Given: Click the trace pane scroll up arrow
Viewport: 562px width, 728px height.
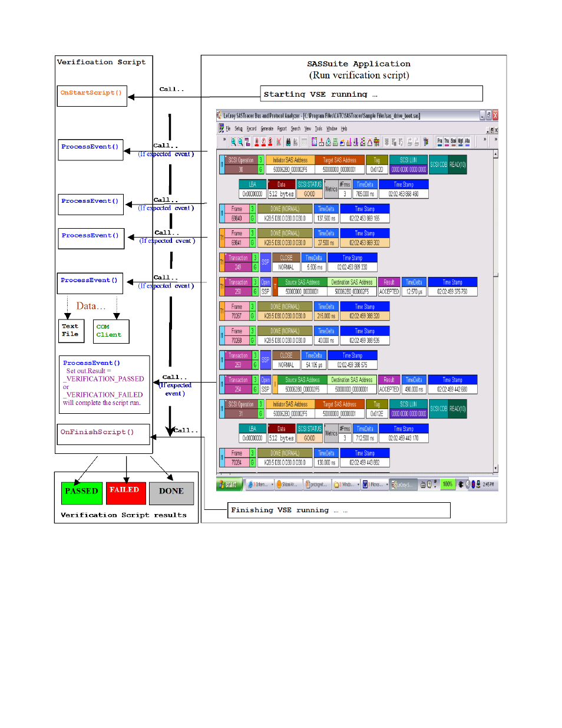Looking at the screenshot, I should pyautogui.click(x=496, y=154).
